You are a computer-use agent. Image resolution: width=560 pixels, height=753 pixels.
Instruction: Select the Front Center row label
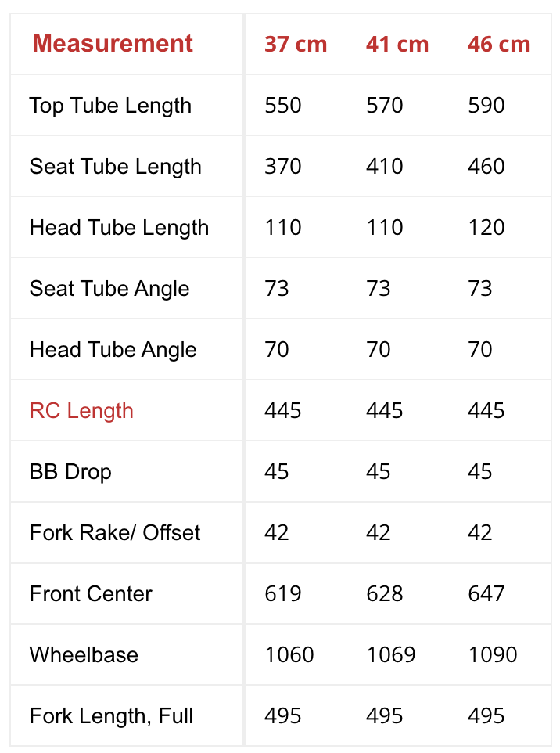[x=91, y=594]
